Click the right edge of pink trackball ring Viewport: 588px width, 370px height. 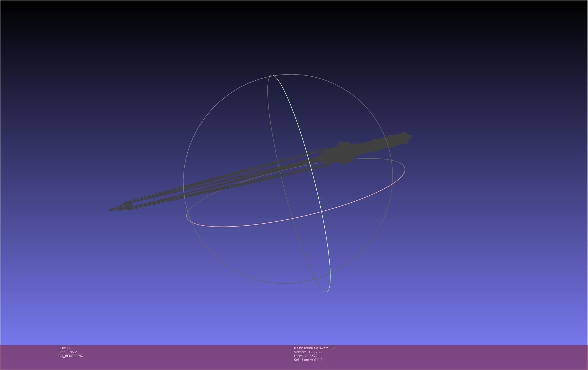405,169
